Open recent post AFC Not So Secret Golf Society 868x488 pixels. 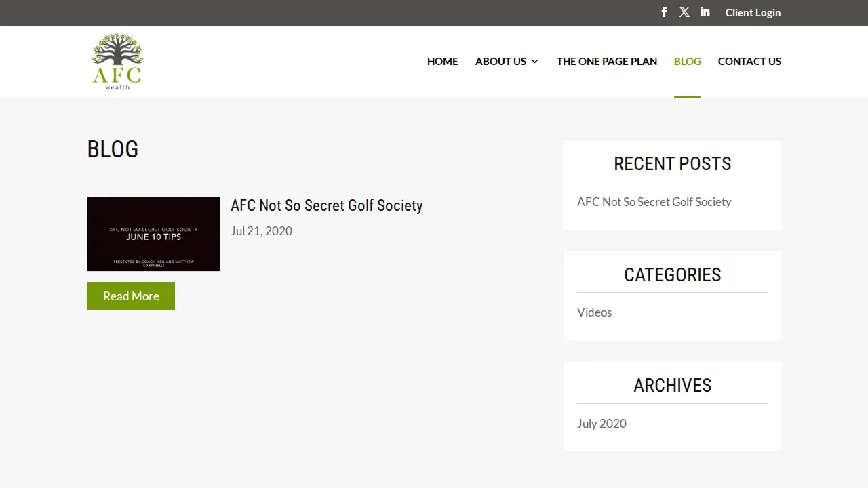pos(654,202)
